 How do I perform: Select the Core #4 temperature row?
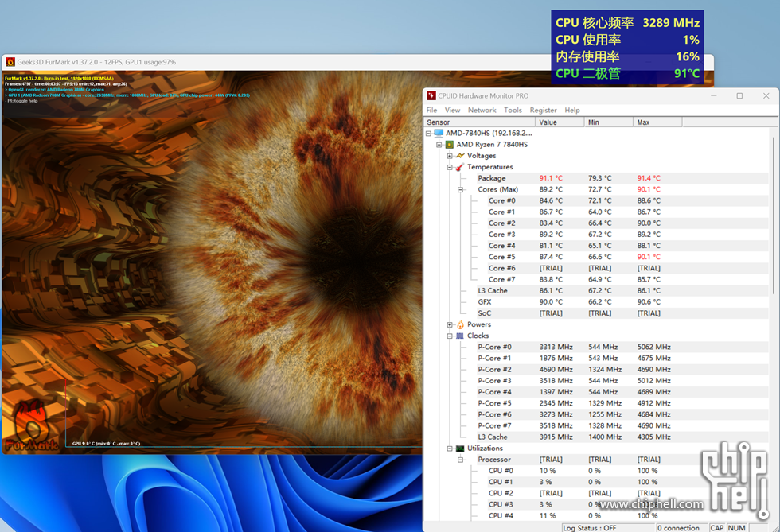(x=596, y=246)
